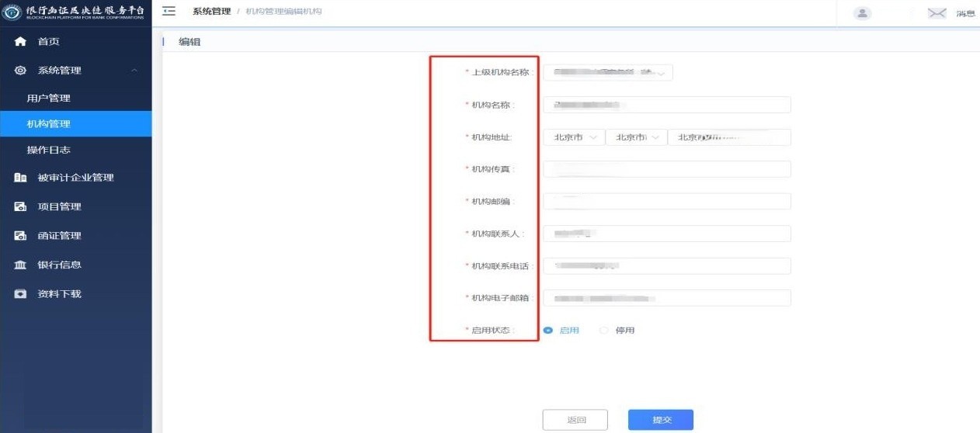This screenshot has width=980, height=433.
Task: Click the 项目管理 folder icon
Action: pos(21,207)
